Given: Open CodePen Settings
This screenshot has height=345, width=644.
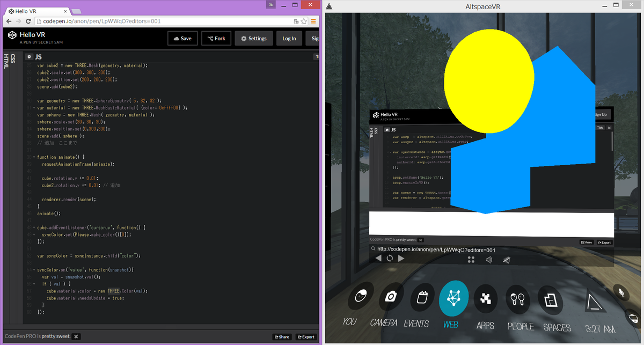Looking at the screenshot, I should tap(254, 38).
